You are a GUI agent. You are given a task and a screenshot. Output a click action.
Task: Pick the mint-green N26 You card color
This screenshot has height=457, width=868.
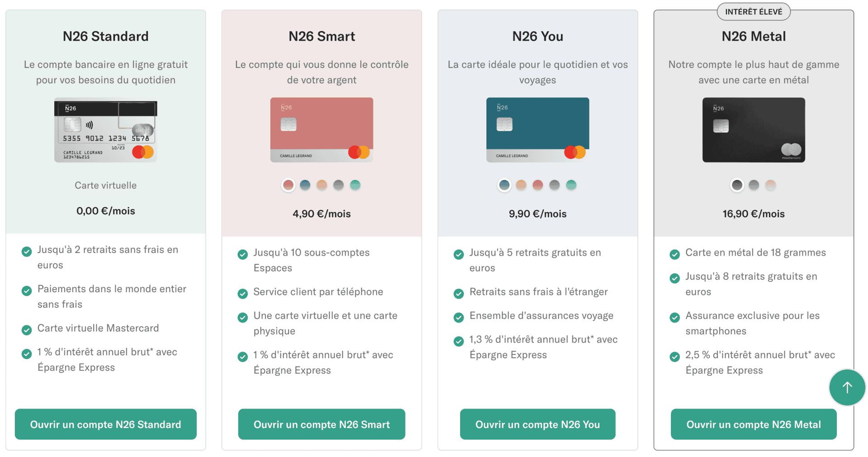click(x=571, y=185)
